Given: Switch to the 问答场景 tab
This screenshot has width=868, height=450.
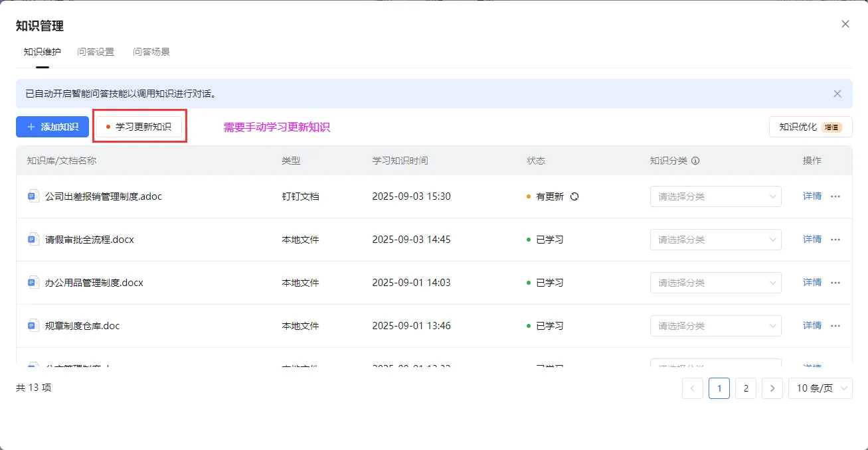Looking at the screenshot, I should click(x=151, y=52).
